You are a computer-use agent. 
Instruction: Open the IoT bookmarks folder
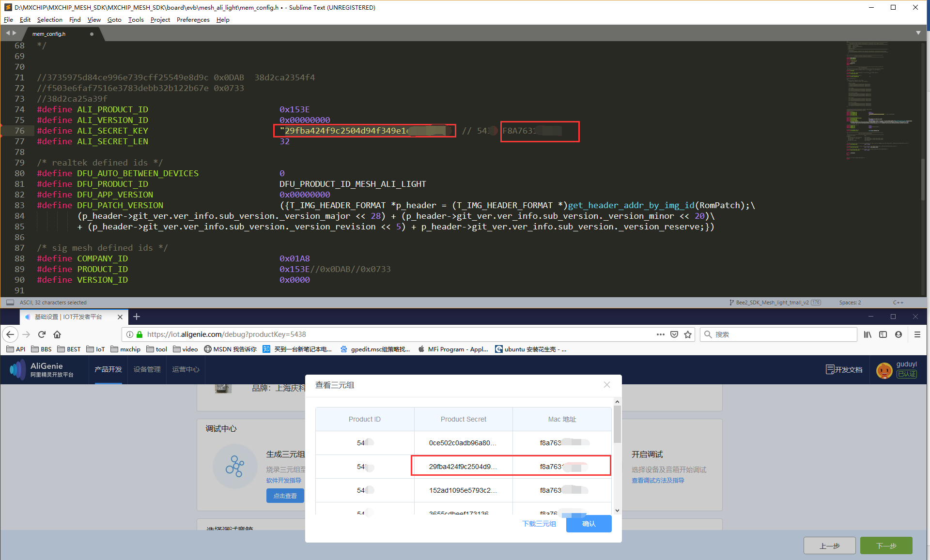[x=95, y=349]
